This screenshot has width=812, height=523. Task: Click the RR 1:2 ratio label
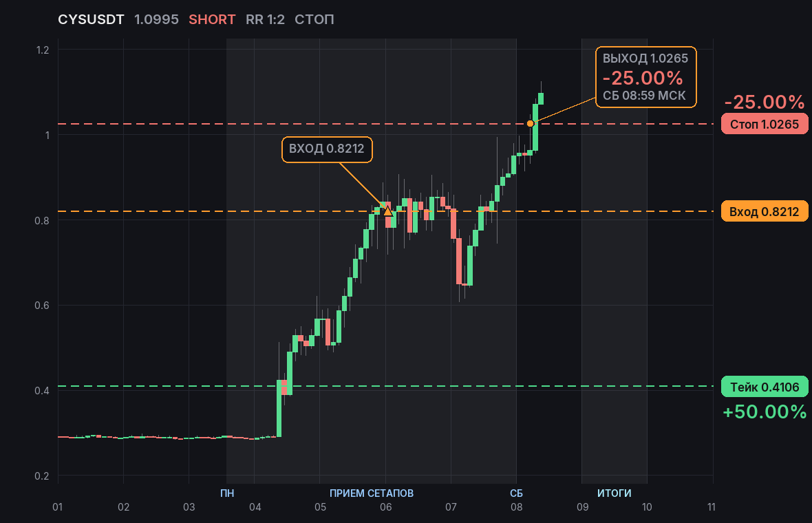point(265,20)
